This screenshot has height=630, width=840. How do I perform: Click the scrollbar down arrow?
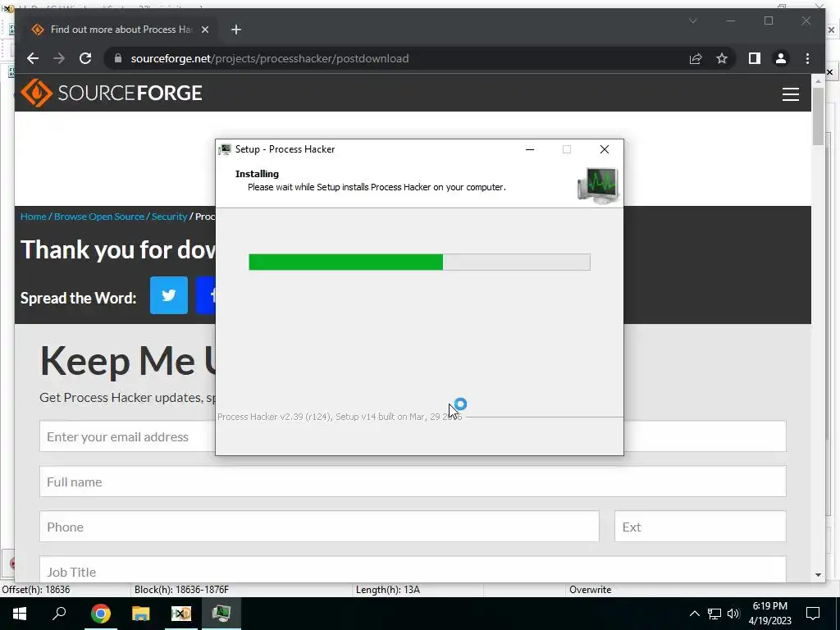pyautogui.click(x=818, y=575)
